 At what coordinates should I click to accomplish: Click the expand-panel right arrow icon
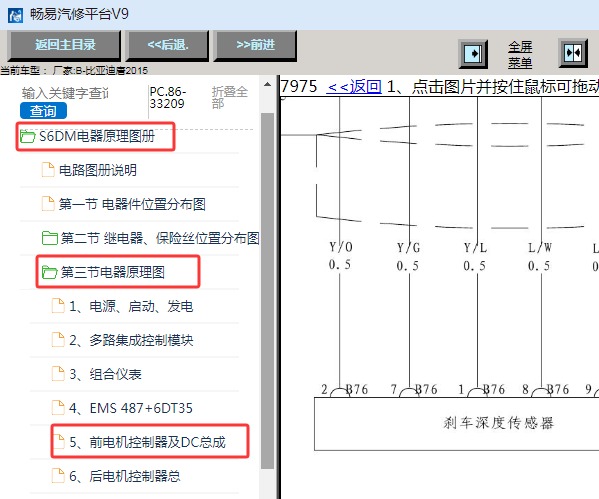point(473,54)
